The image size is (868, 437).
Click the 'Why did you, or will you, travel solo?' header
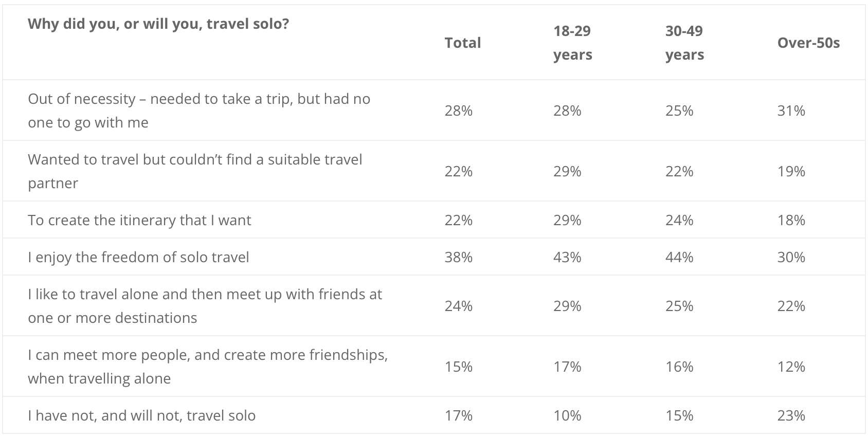pyautogui.click(x=158, y=24)
